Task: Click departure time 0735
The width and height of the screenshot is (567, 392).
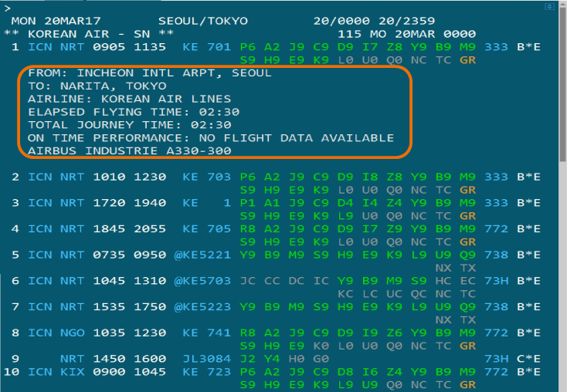Action: [x=109, y=255]
